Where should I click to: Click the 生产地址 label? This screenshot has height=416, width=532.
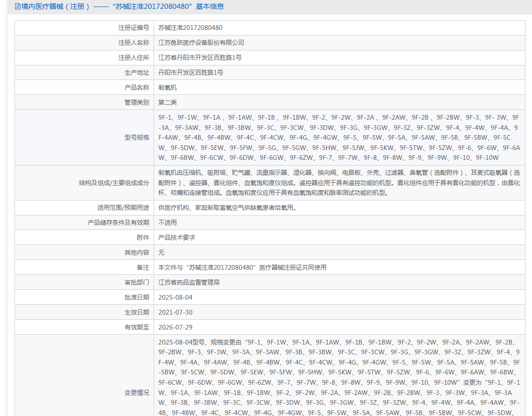(x=137, y=72)
